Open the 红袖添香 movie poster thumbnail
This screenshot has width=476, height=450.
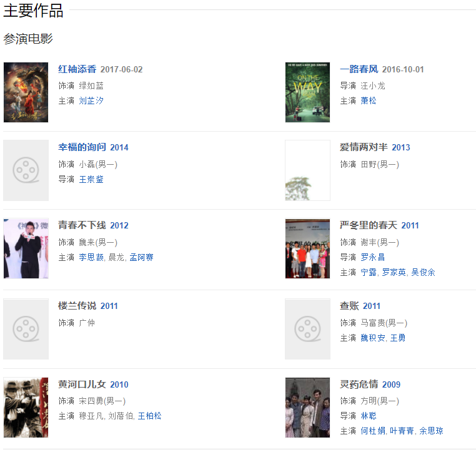(x=26, y=92)
